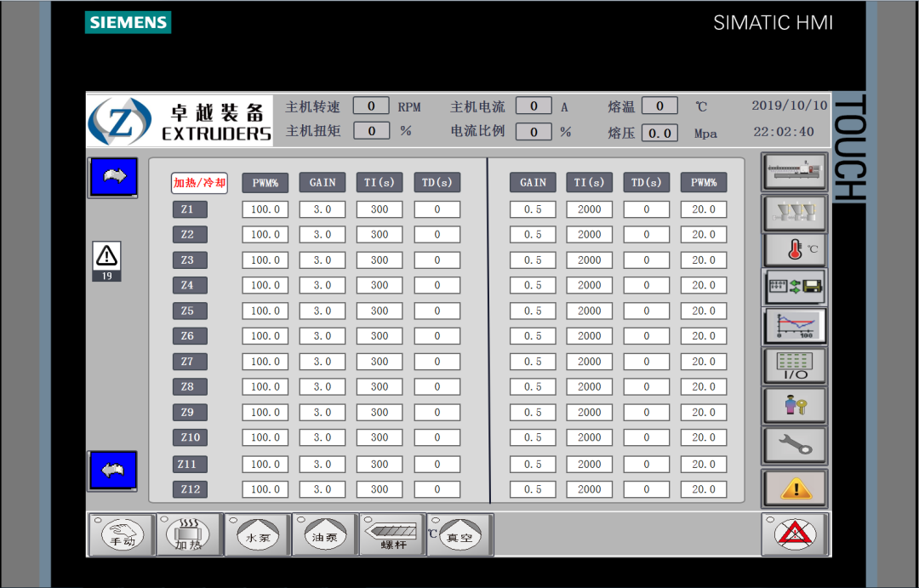This screenshot has height=588, width=919.
Task: Open the extruder machine overview screen icon
Action: coord(794,173)
